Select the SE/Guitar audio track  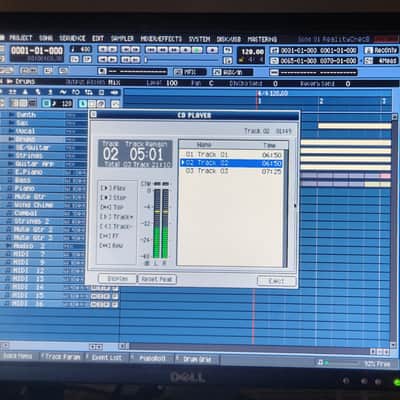click(32, 147)
